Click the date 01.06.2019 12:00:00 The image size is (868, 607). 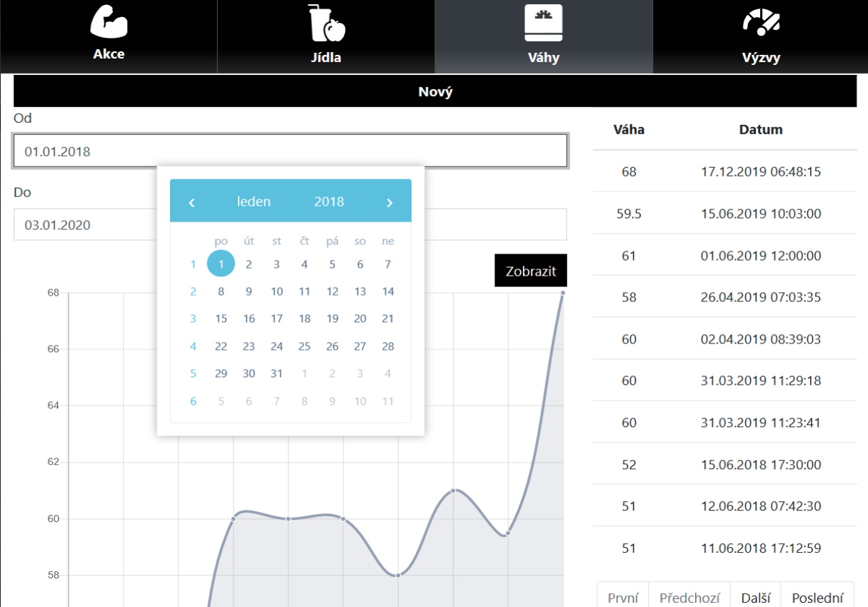click(761, 256)
